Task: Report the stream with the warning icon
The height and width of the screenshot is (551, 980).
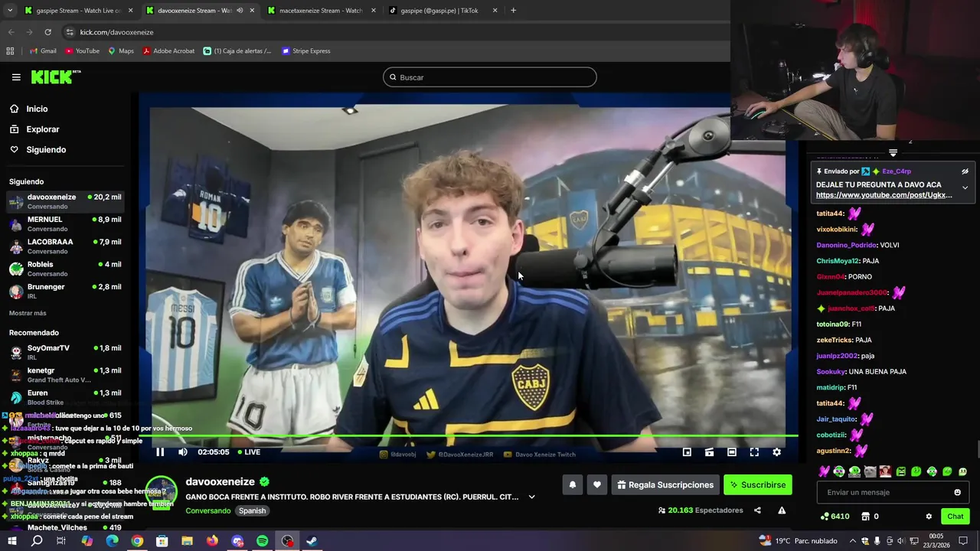Action: pyautogui.click(x=782, y=510)
